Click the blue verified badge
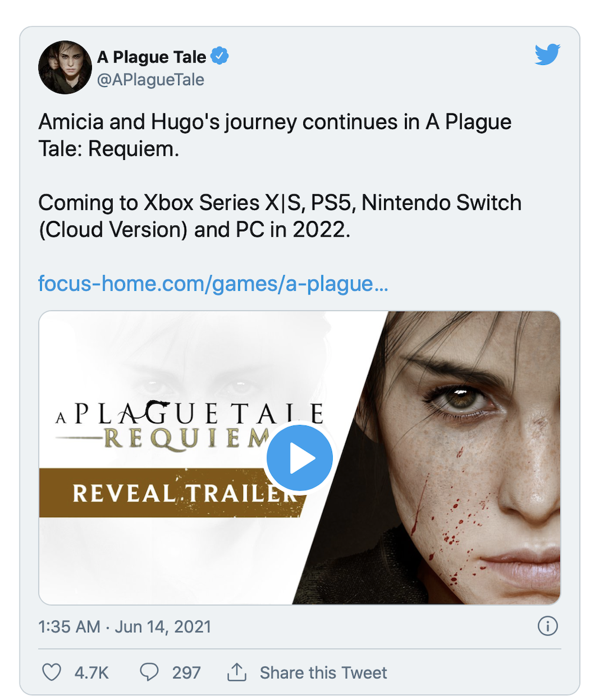This screenshot has height=700, width=604. coord(219,56)
